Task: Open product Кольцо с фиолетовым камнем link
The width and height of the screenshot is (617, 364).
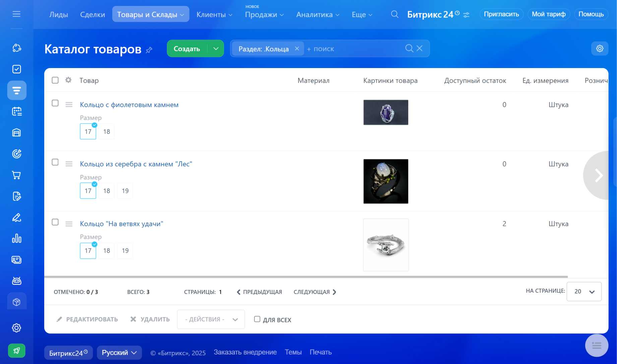Action: 129,105
